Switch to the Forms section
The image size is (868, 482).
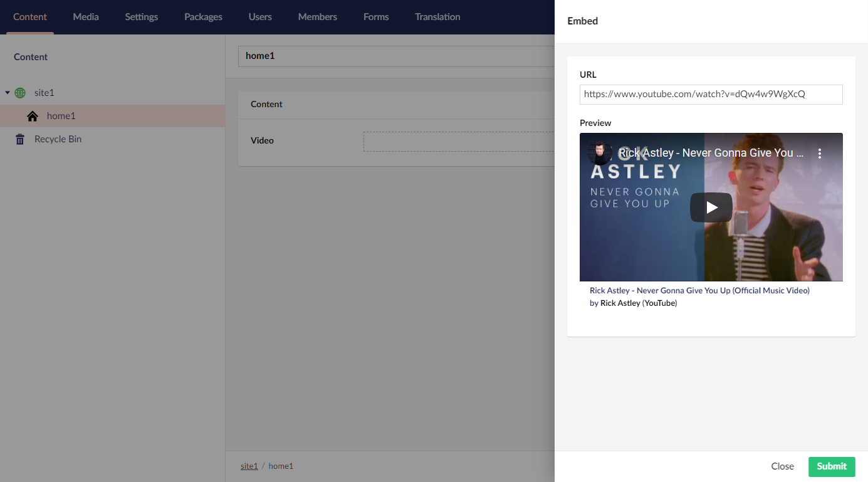pyautogui.click(x=376, y=17)
